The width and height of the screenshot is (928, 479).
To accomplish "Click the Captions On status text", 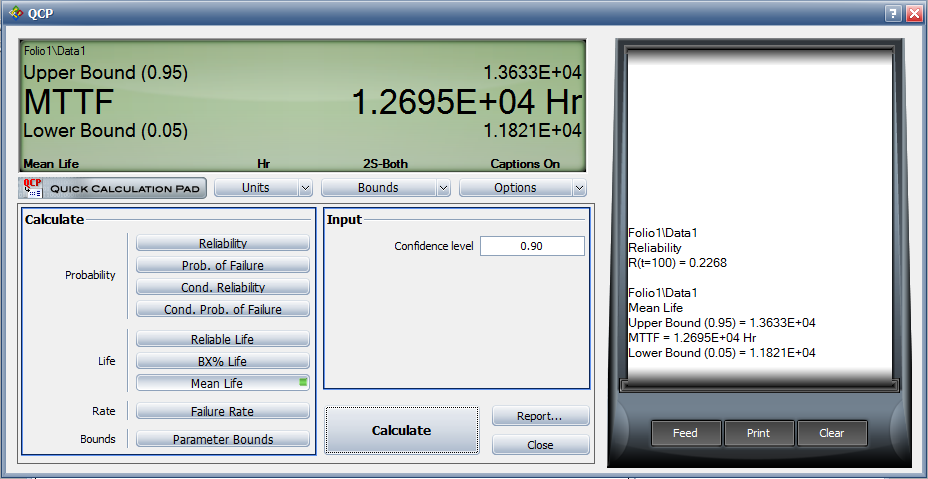I will pos(526,164).
